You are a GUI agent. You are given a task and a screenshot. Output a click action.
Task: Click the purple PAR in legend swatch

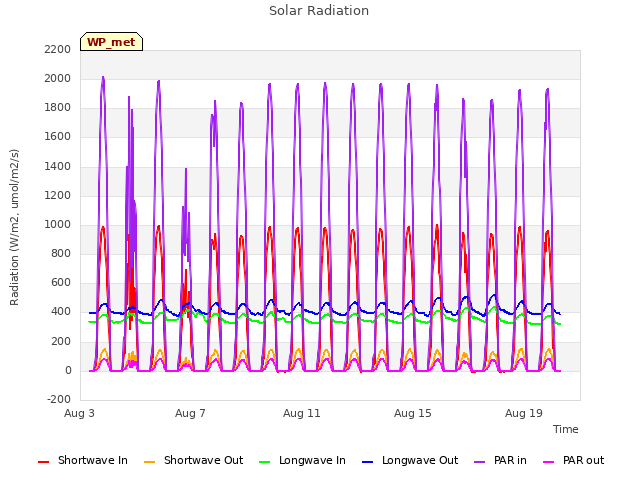(480, 462)
